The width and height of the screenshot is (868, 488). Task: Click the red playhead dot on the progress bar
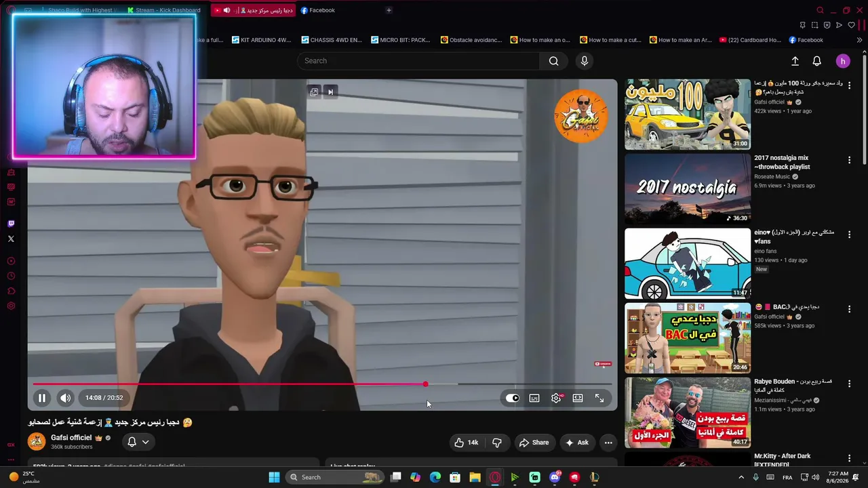pos(425,384)
